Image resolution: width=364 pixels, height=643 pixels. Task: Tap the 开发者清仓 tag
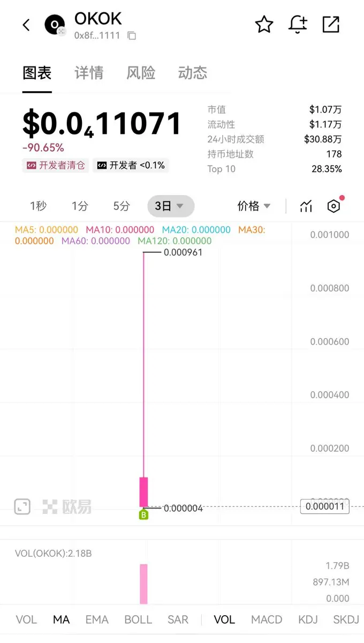[x=56, y=166]
